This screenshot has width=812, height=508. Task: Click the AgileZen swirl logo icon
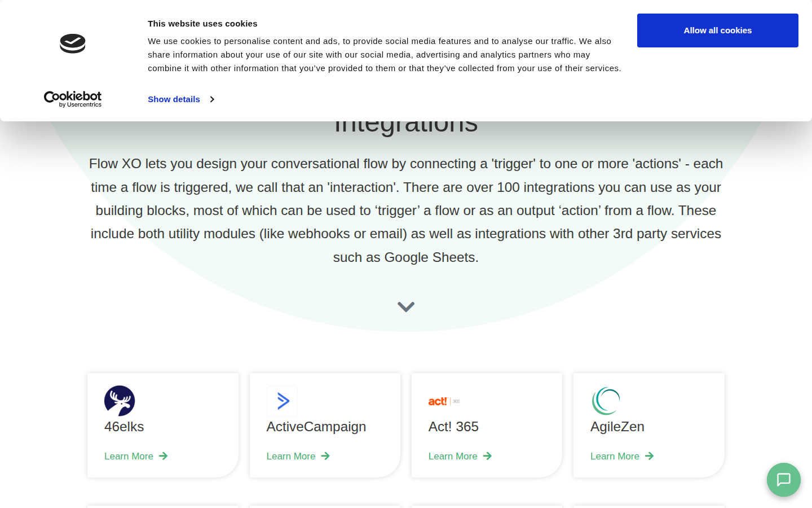[x=606, y=401]
